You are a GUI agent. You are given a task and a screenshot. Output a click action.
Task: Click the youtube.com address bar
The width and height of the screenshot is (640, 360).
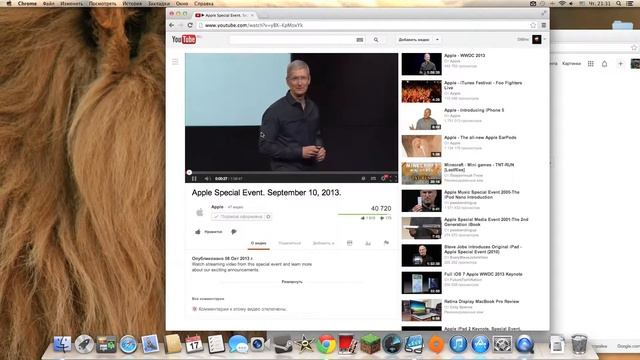(x=363, y=25)
